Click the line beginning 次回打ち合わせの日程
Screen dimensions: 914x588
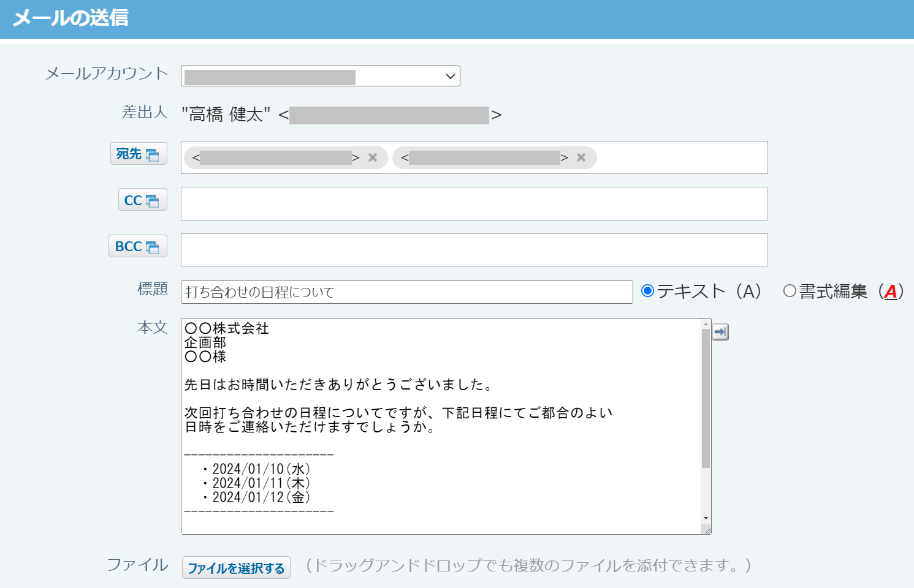[398, 413]
